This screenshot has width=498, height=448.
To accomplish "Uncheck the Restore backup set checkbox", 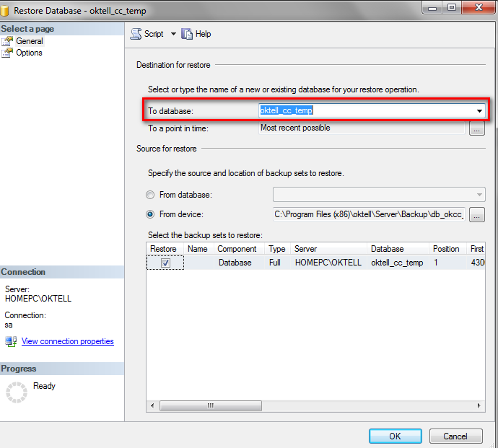I will 165,263.
